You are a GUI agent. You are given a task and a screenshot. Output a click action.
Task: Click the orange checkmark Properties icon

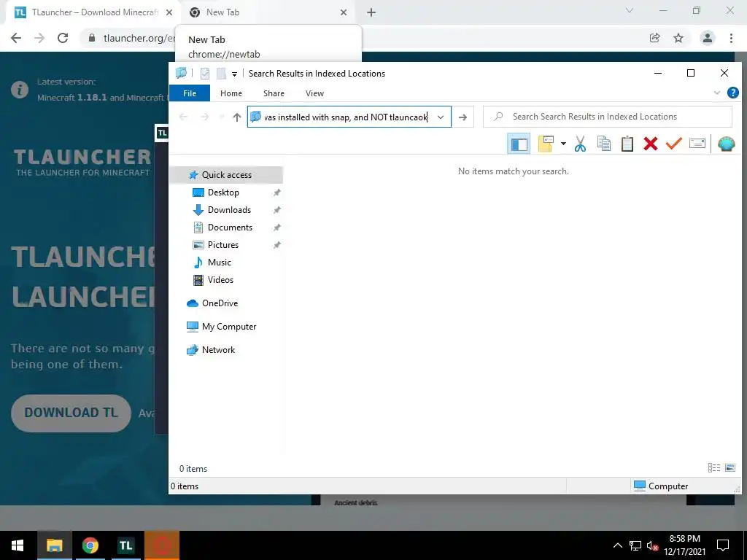(x=673, y=144)
